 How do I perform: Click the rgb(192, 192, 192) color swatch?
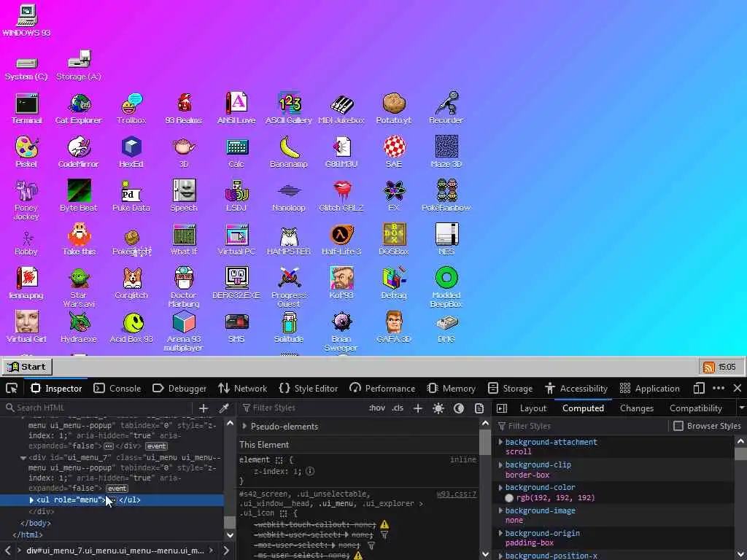[x=509, y=498]
